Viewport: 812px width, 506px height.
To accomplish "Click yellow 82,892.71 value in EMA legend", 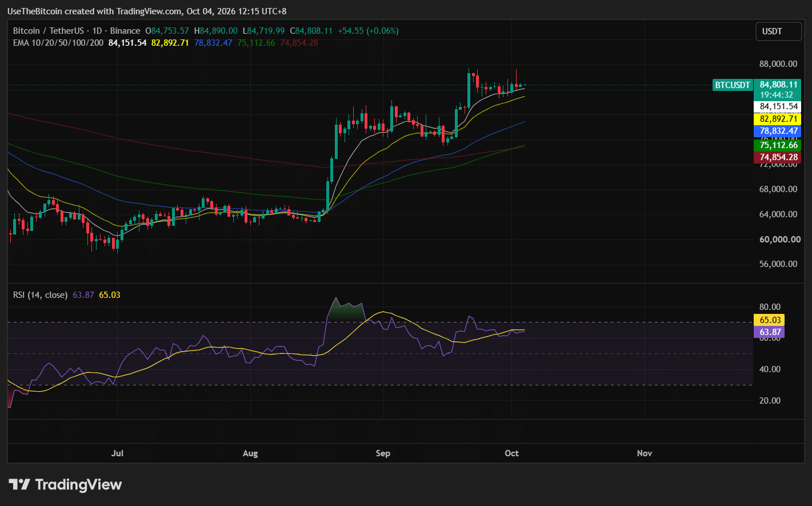I will tap(170, 43).
